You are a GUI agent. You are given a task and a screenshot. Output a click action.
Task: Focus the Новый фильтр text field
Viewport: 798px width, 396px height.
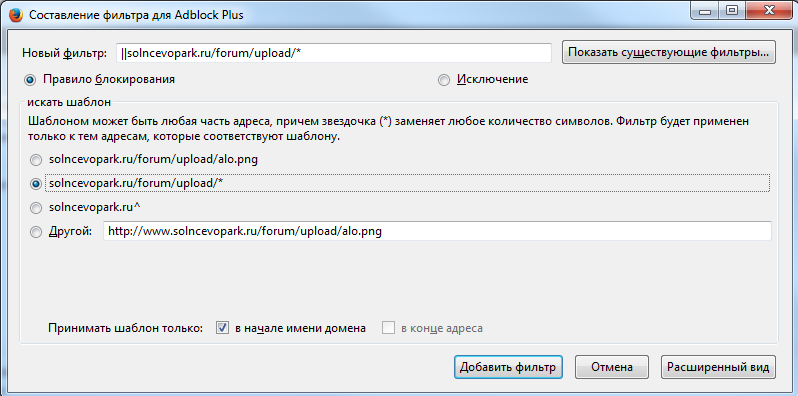(x=333, y=52)
